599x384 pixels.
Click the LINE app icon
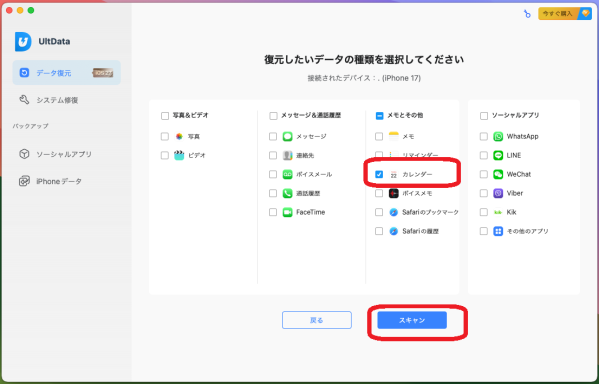click(498, 155)
